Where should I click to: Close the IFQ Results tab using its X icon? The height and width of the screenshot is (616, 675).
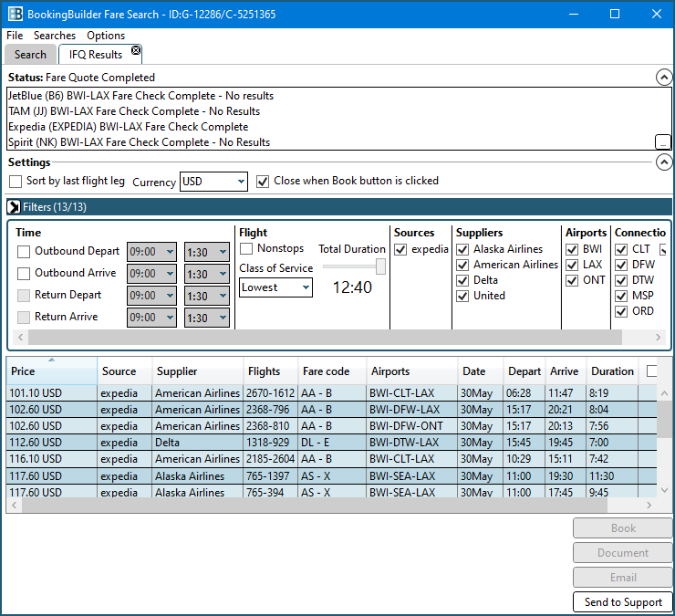(x=136, y=50)
